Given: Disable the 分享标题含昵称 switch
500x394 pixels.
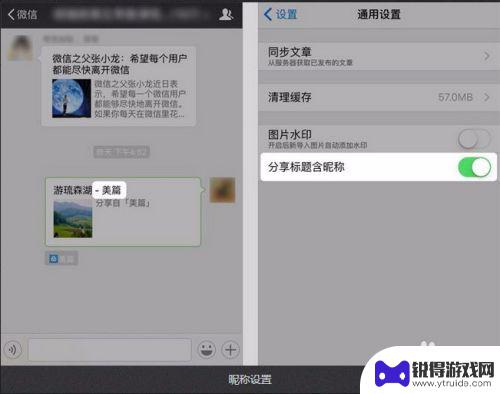Looking at the screenshot, I should click(x=474, y=167).
